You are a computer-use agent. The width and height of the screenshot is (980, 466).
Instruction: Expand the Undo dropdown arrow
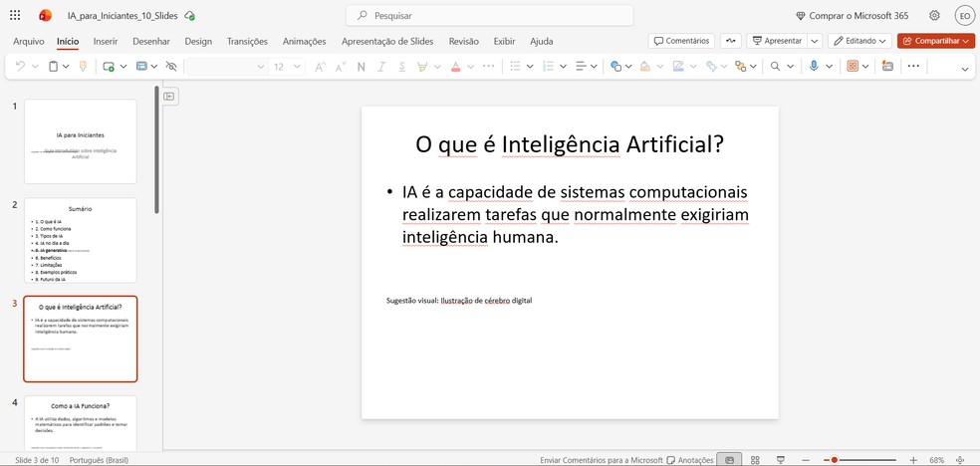(35, 66)
